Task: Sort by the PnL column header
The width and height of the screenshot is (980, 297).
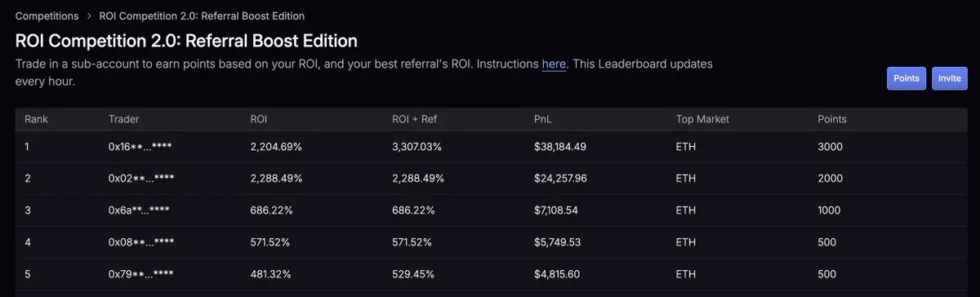Action: [543, 119]
